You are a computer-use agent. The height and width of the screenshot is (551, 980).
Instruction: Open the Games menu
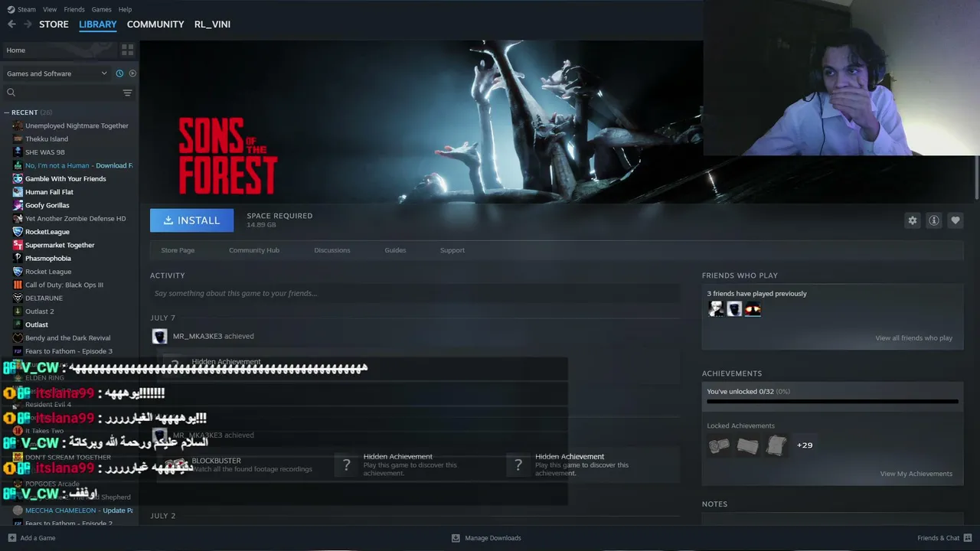point(102,9)
